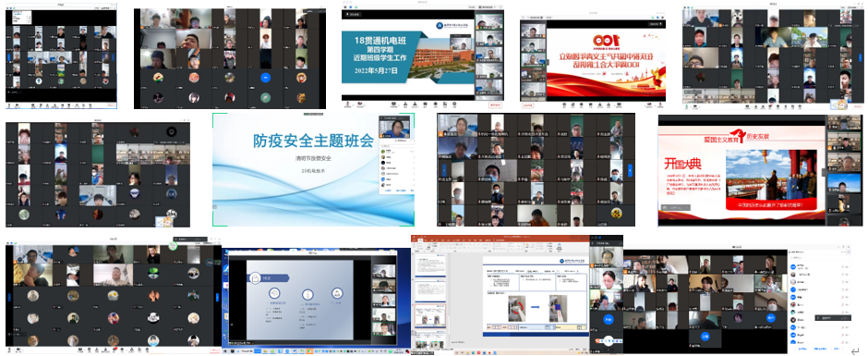868x356 pixels.
Task: Collapse video strip handle beside 开国大典 slide
Action: pos(823,172)
